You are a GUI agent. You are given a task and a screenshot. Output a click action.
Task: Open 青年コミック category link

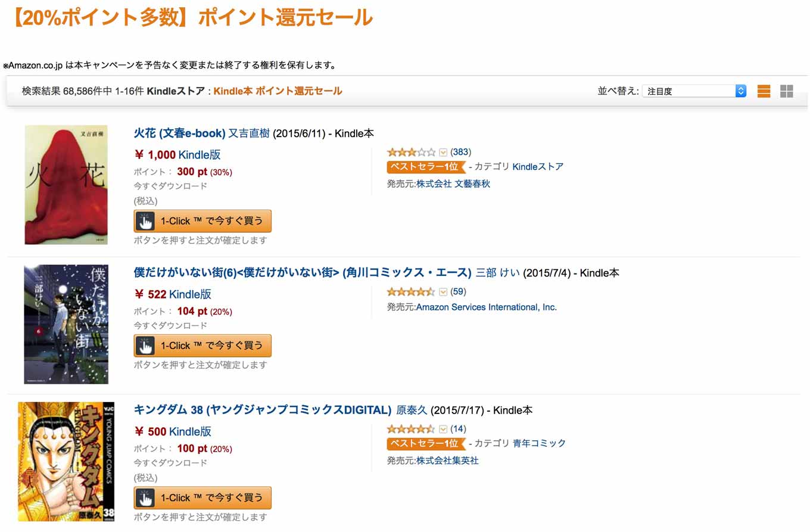539,443
